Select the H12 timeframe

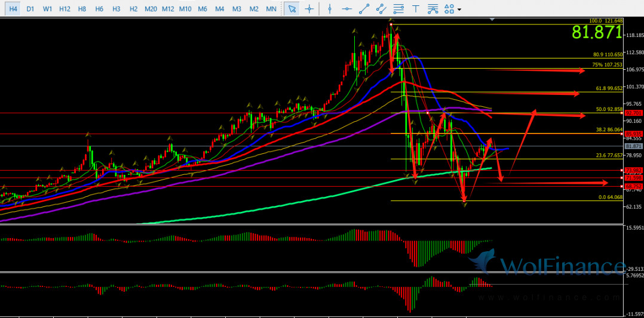pos(65,9)
